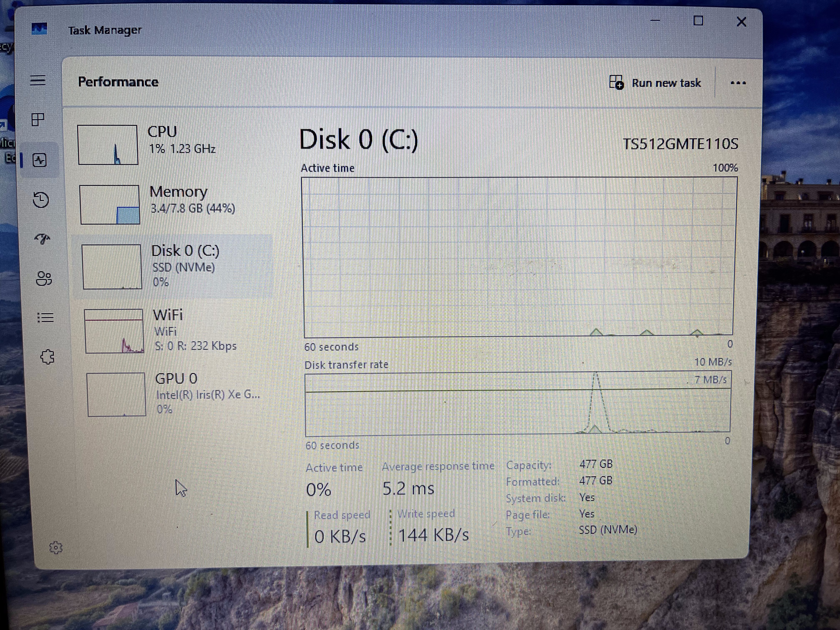Open Task Manager settings gear

coord(56,547)
